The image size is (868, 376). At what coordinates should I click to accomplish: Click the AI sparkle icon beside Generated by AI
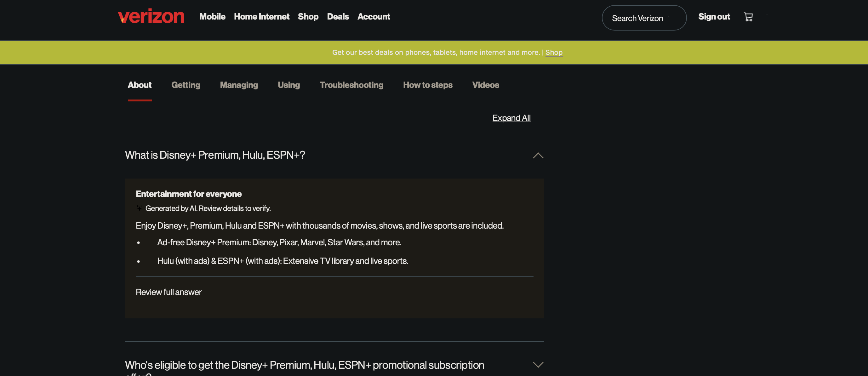coord(139,208)
